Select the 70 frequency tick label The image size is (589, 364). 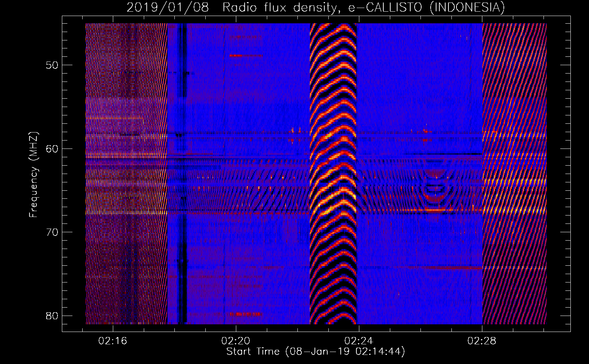(52, 232)
